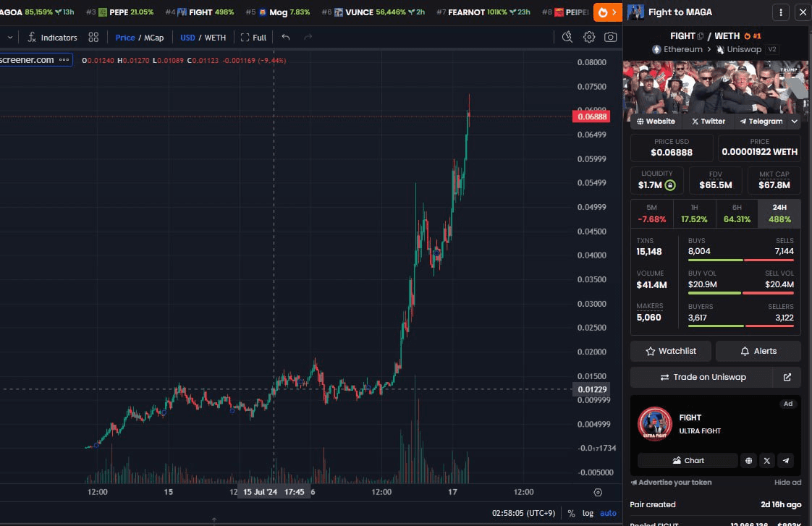Open the screener.com legend options dots
The height and width of the screenshot is (526, 812).
tap(64, 59)
